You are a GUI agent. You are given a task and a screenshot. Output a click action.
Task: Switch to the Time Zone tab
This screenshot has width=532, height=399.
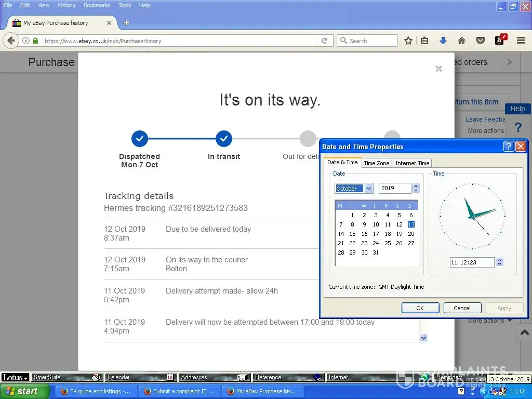point(376,163)
